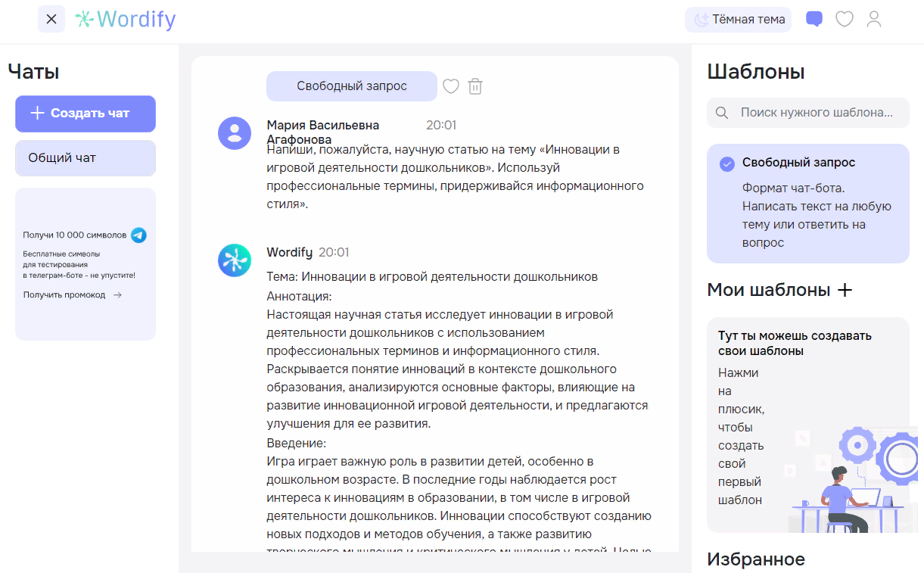Click the Wordify bot avatar icon
The image size is (924, 573).
tap(235, 260)
